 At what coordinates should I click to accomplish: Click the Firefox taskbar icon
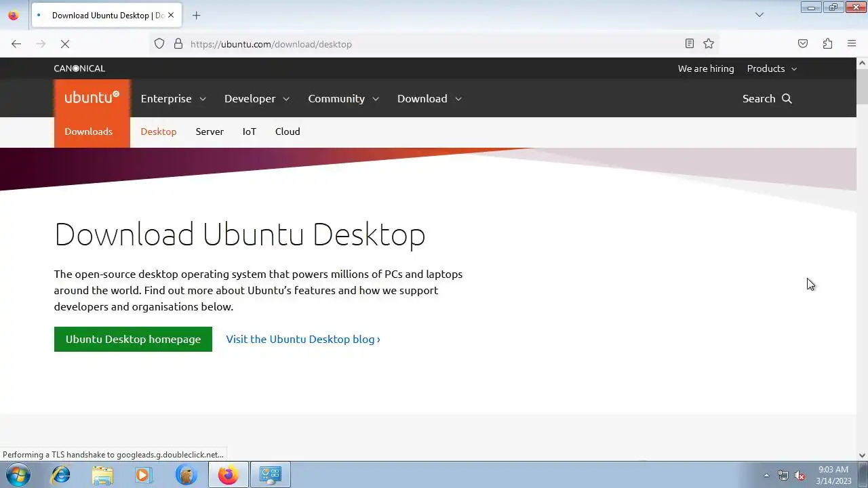tap(228, 475)
